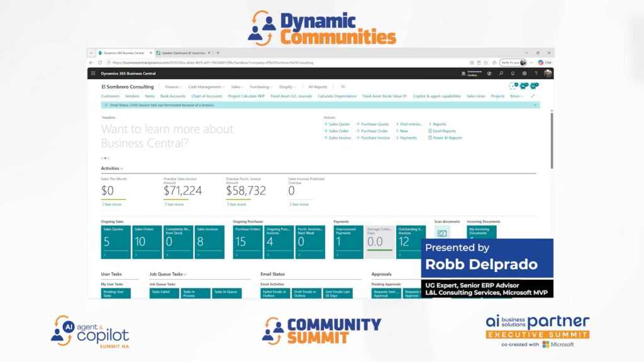The width and height of the screenshot is (644, 362).
Task: Expand the Payments action group
Action: coord(406,138)
